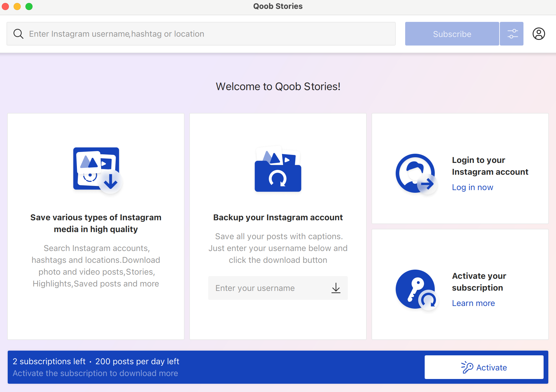This screenshot has width=556, height=392.
Task: Click Save various types of Instagram media title
Action: point(96,223)
